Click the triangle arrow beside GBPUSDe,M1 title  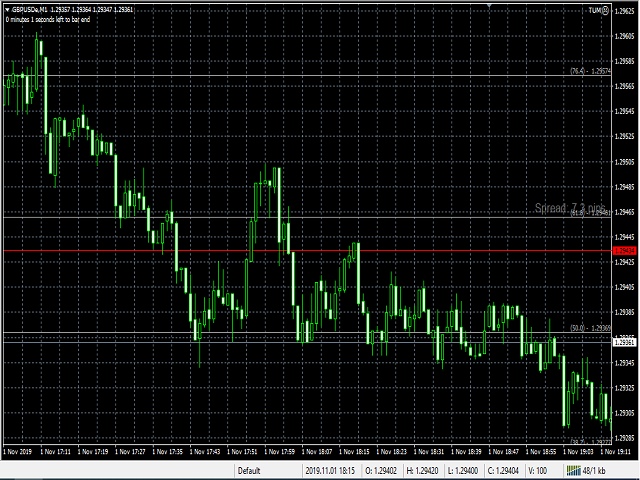click(x=7, y=10)
